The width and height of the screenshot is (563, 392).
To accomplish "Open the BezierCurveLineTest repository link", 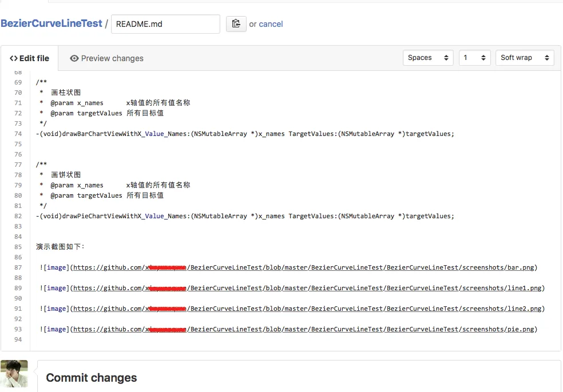I will pyautogui.click(x=51, y=23).
